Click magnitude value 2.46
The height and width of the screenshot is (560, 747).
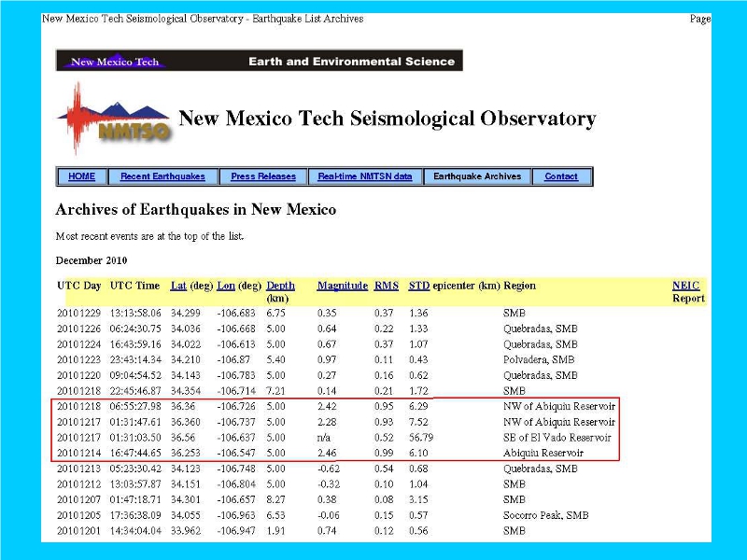(328, 454)
